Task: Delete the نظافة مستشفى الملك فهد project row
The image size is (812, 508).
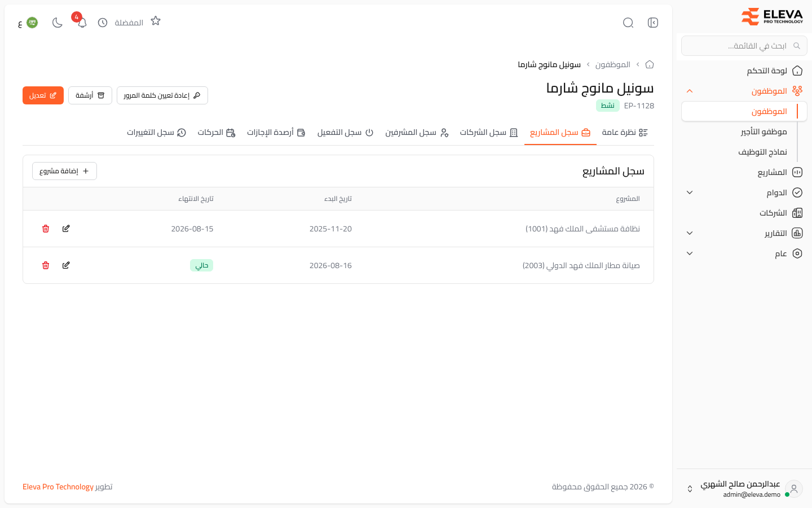Action: (46, 229)
